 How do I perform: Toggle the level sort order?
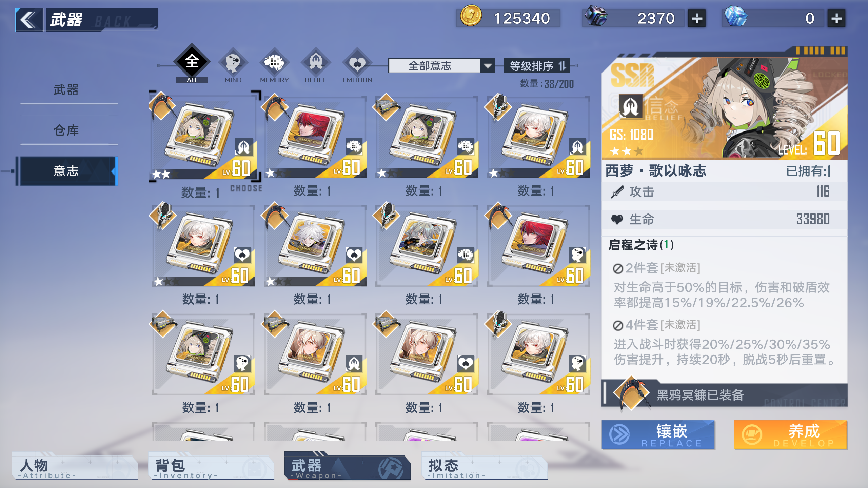click(537, 66)
